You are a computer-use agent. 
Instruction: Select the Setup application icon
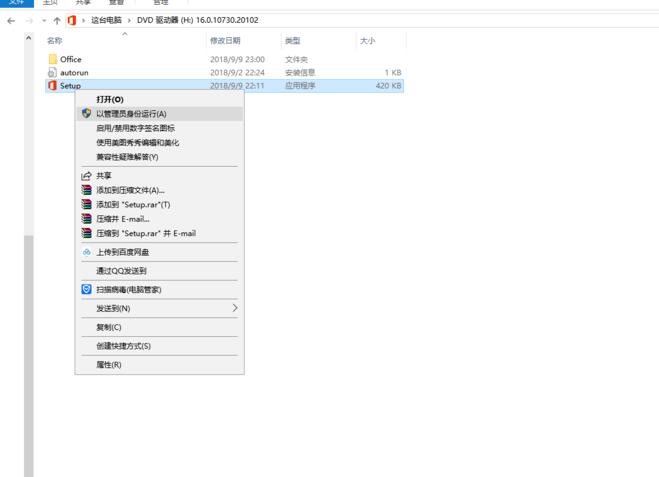click(52, 86)
